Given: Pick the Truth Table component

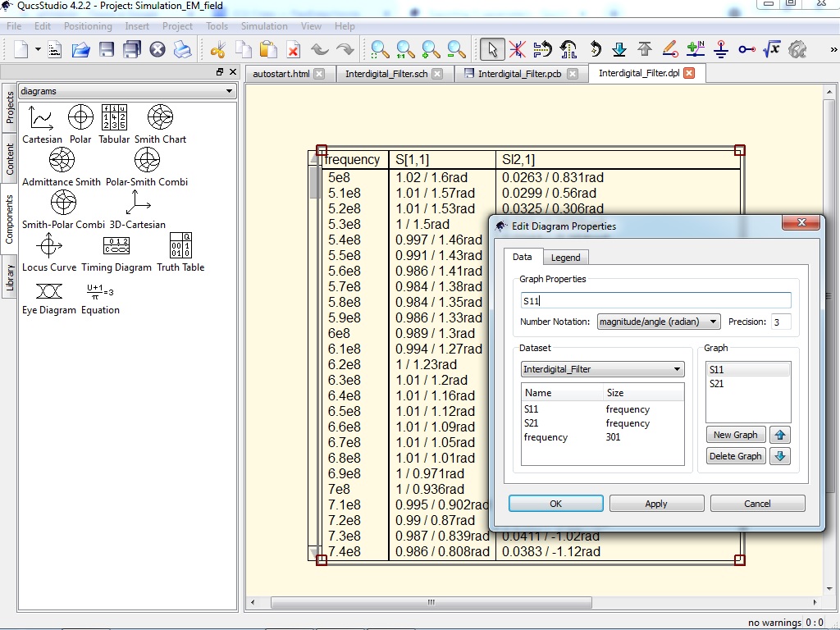Looking at the screenshot, I should point(180,253).
